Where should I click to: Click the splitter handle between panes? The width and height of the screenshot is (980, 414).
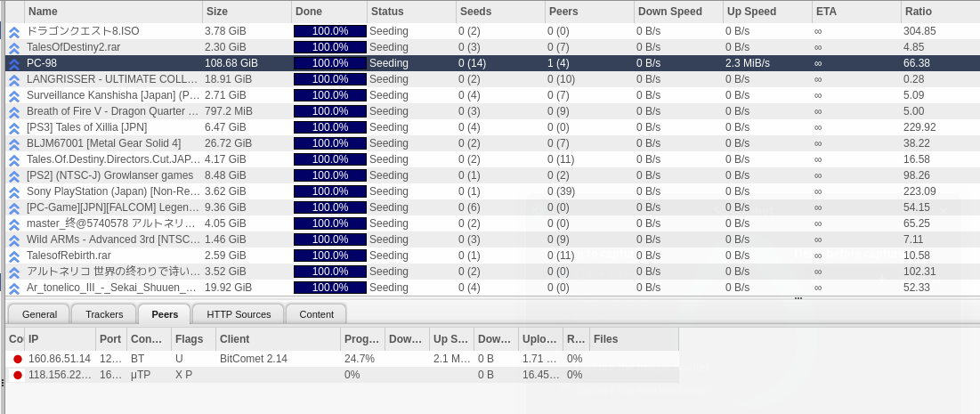798,299
